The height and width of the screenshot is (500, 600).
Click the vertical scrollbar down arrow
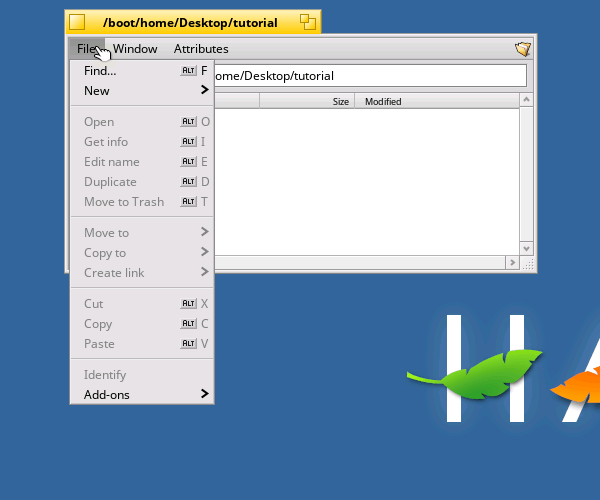tap(527, 248)
